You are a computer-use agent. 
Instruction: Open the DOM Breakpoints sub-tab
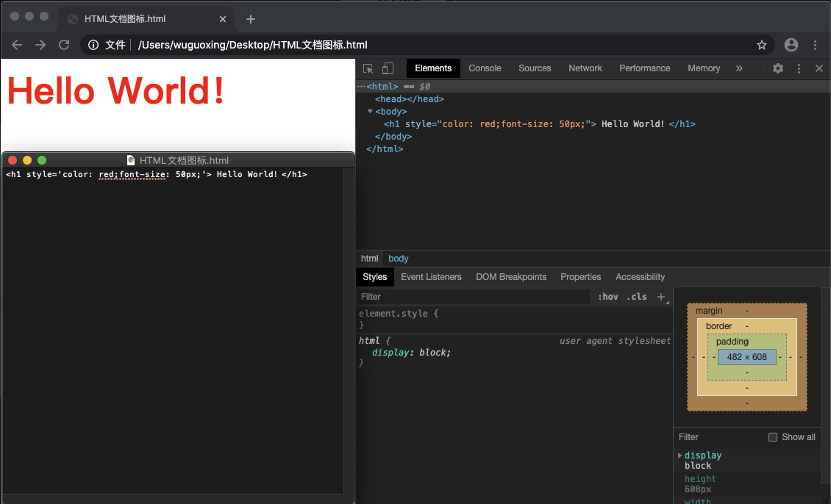coord(511,277)
